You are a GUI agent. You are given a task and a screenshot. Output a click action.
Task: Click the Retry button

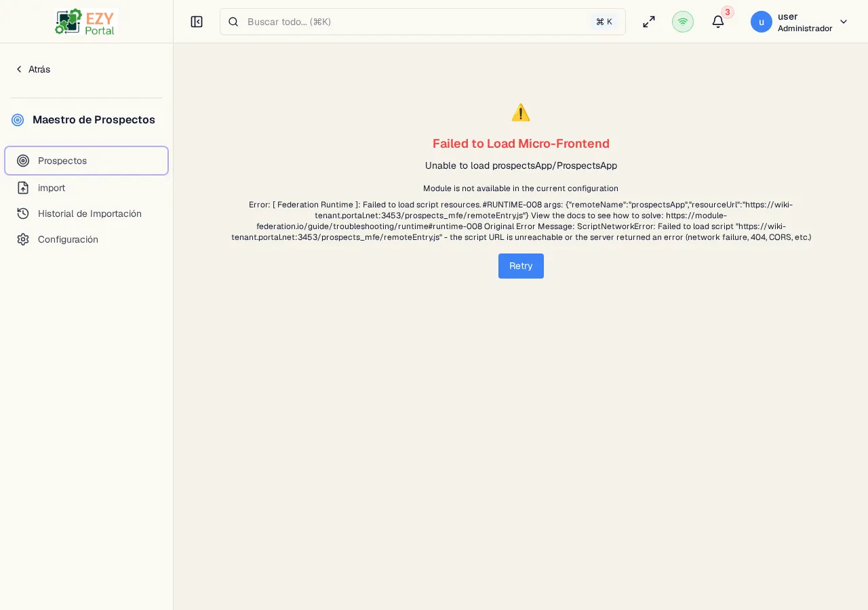(521, 266)
